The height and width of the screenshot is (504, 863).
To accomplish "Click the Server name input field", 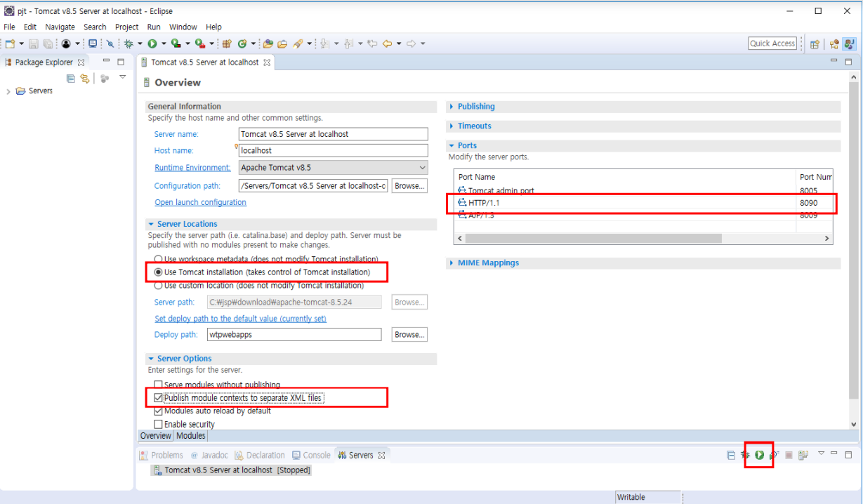I will 334,134.
